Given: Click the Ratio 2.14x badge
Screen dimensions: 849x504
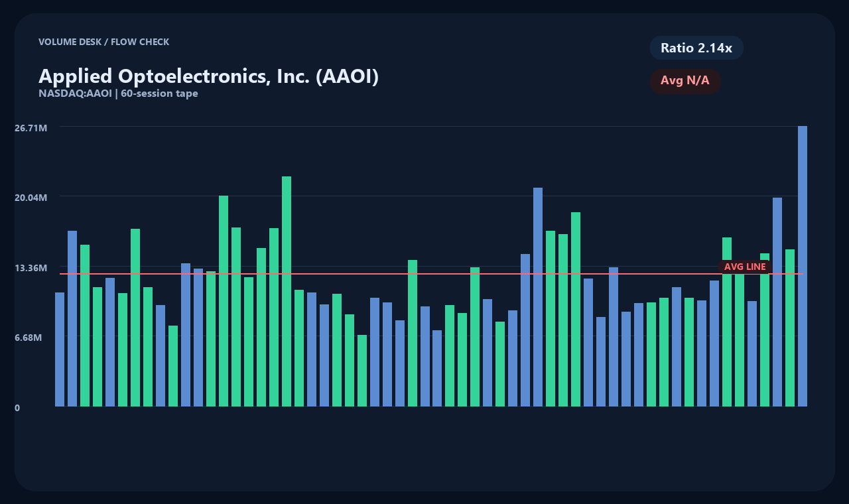Looking at the screenshot, I should [696, 48].
